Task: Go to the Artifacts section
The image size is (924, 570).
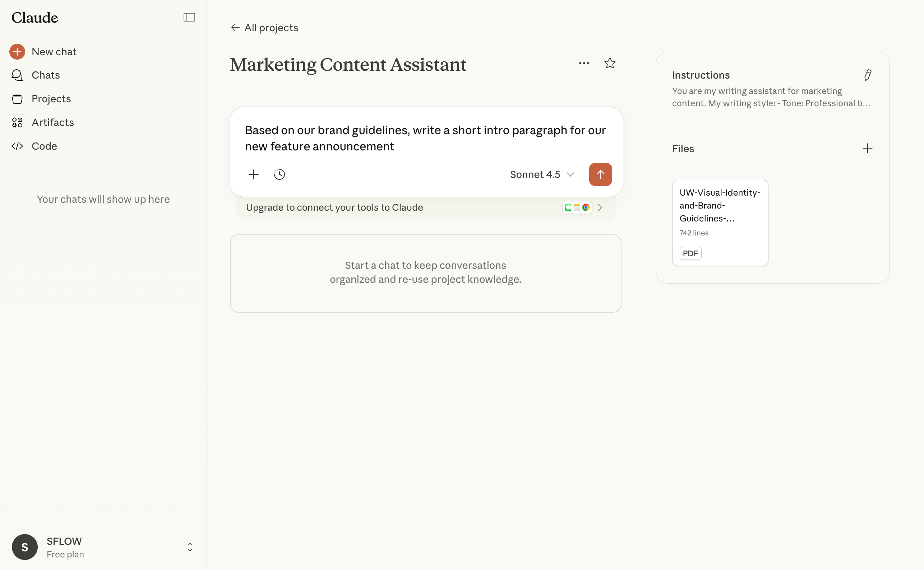Action: coord(52,122)
